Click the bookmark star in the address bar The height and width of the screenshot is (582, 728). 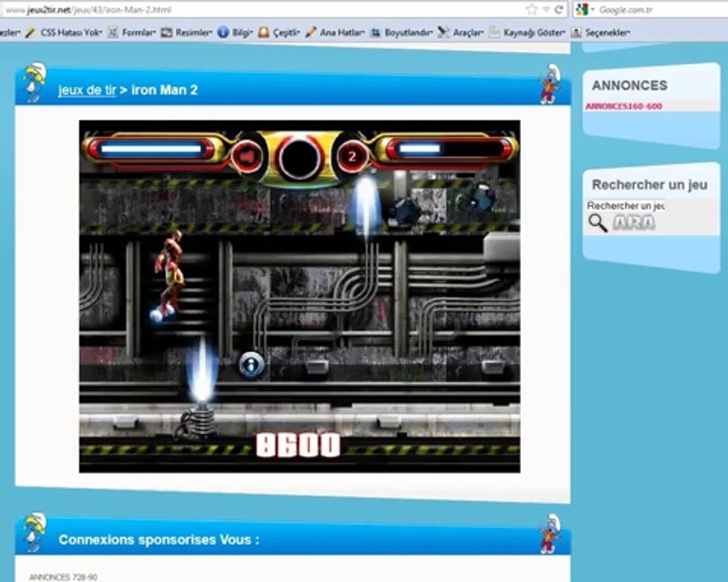click(x=531, y=9)
